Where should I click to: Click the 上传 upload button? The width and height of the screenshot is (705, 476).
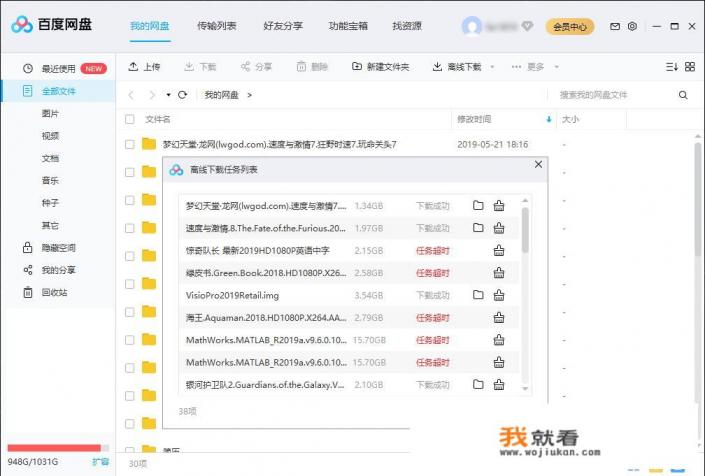pyautogui.click(x=144, y=67)
